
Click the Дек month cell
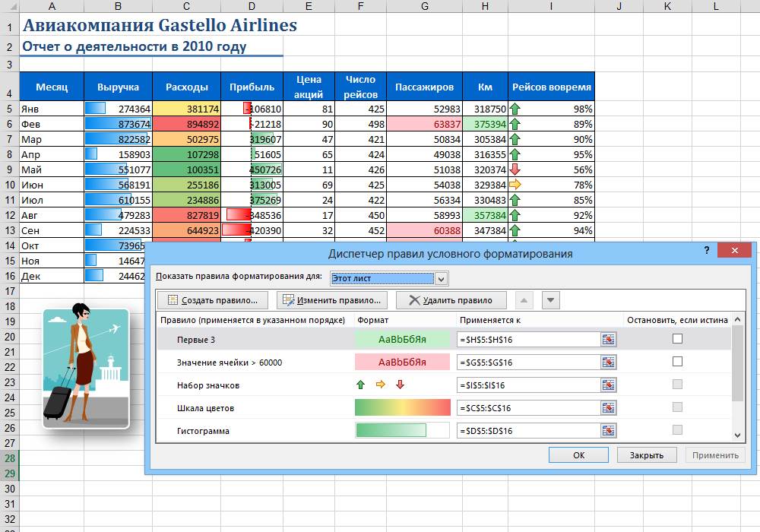pyautogui.click(x=52, y=276)
